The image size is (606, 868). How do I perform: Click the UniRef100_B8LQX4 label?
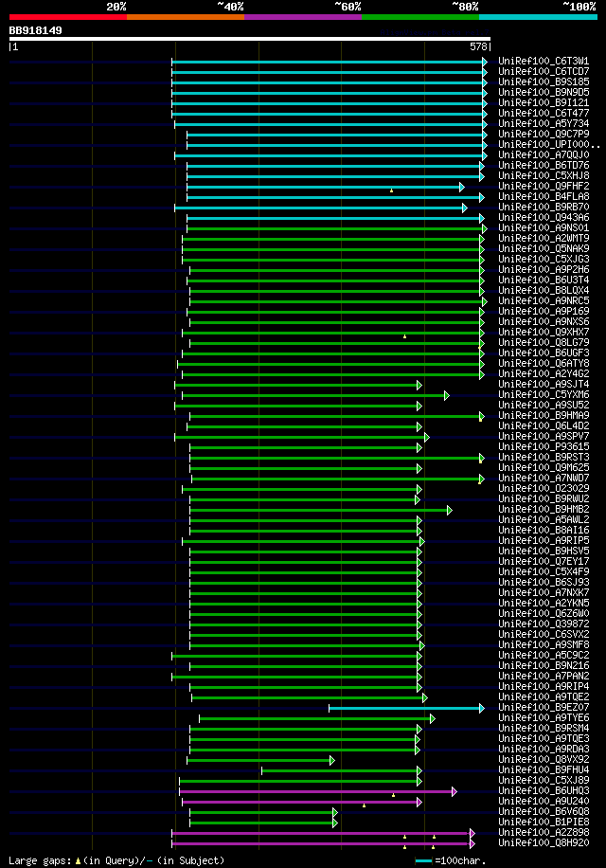(544, 291)
